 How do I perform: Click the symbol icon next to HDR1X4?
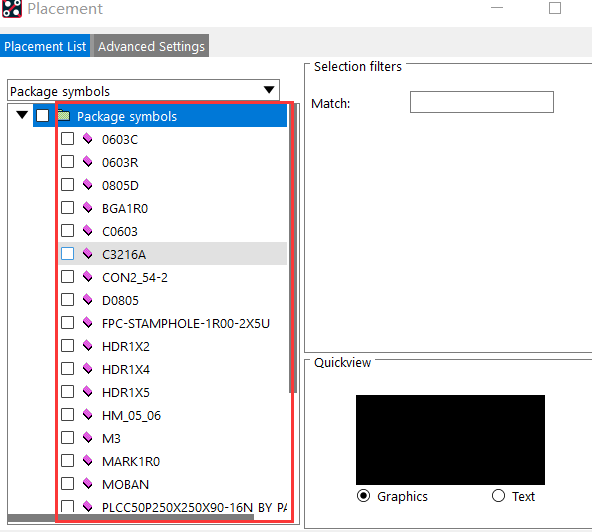(88, 369)
